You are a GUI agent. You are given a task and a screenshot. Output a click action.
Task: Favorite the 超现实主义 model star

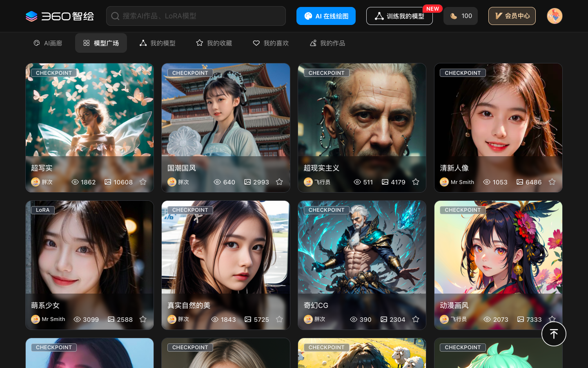pos(416,182)
